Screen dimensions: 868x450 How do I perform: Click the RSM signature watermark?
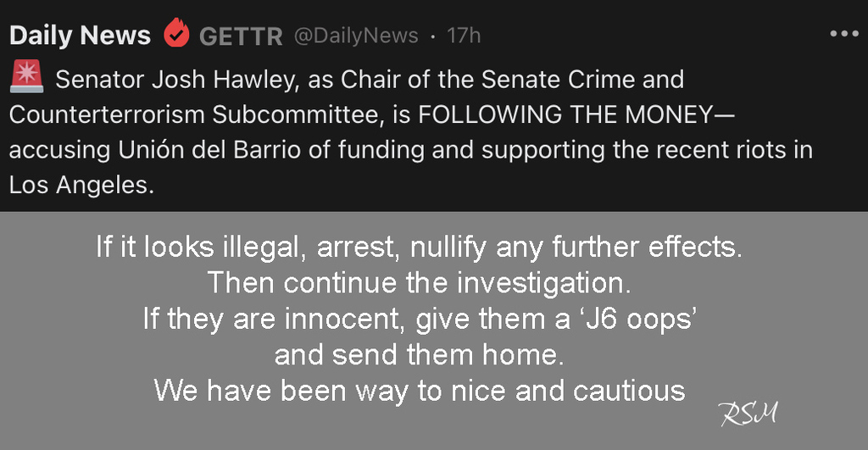click(x=748, y=414)
